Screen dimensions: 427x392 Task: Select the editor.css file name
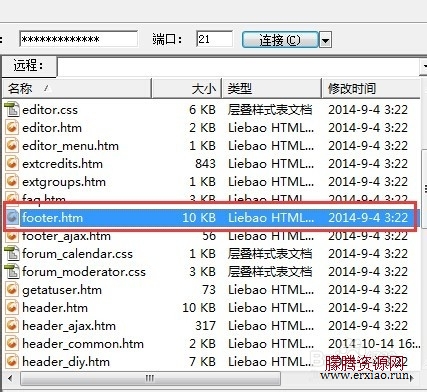pos(50,110)
